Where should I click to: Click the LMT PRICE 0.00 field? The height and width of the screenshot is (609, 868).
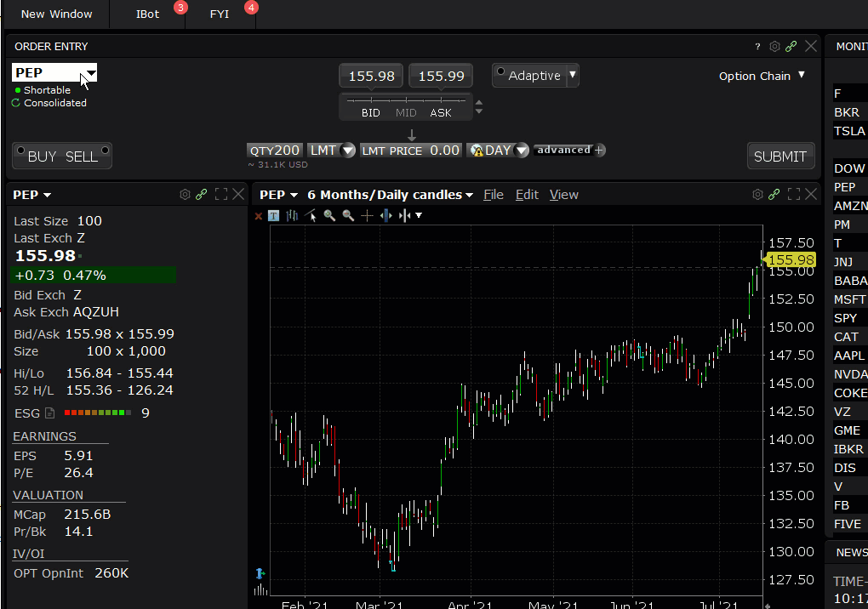pos(410,151)
